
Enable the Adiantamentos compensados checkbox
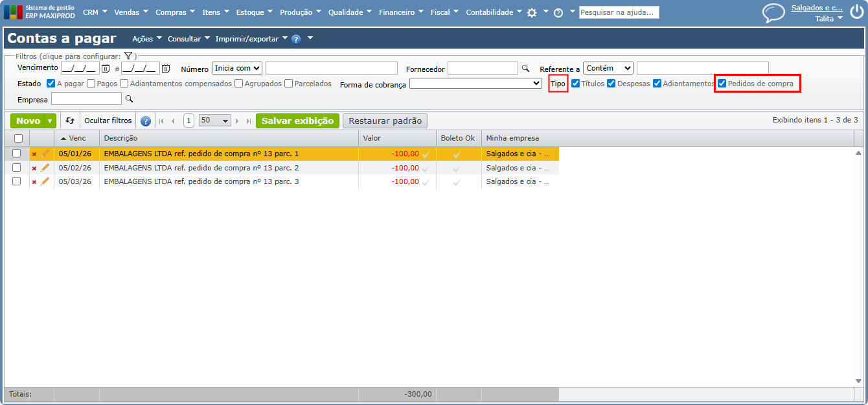[x=124, y=84]
